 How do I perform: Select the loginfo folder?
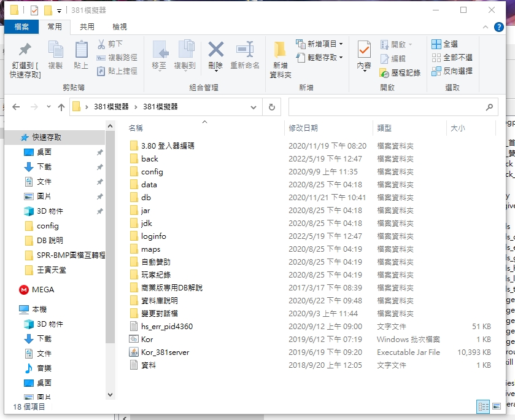click(148, 236)
